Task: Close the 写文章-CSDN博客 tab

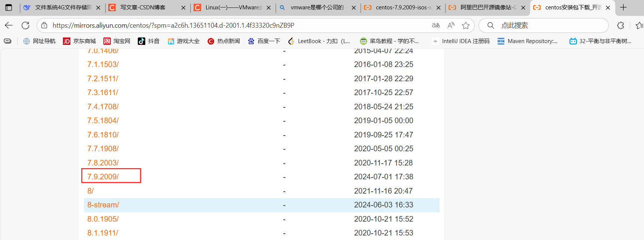Action: pos(183,7)
